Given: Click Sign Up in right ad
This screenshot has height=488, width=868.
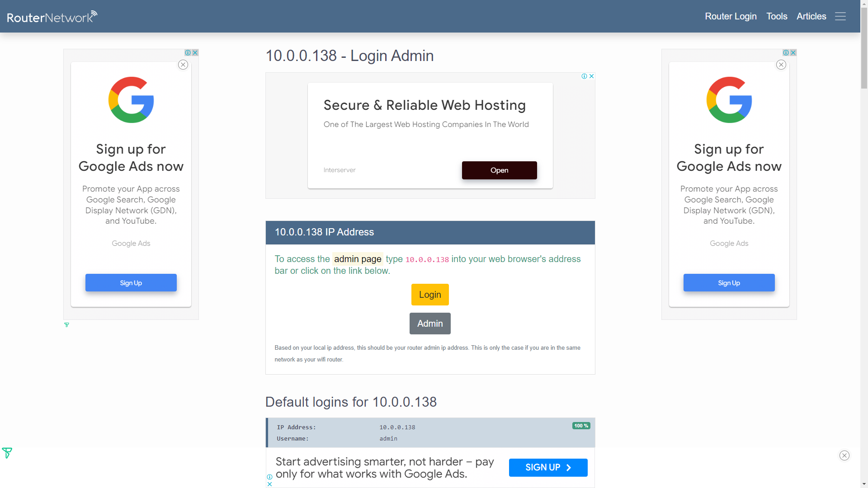Looking at the screenshot, I should [729, 283].
